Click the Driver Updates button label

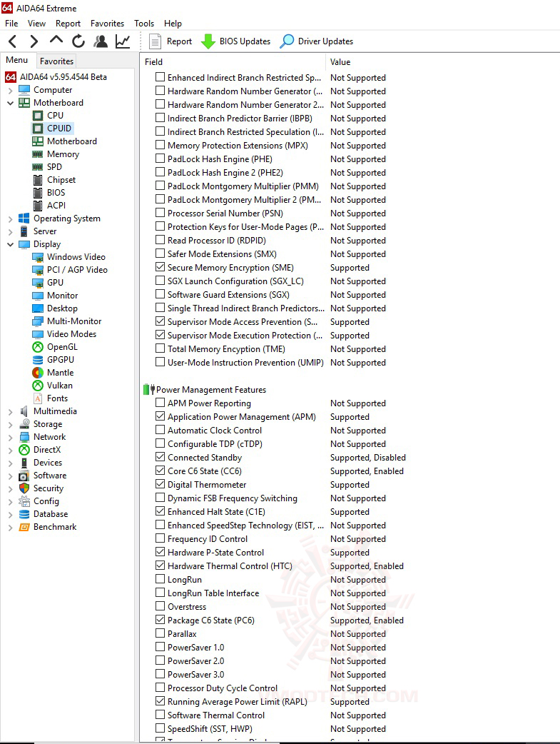point(325,41)
